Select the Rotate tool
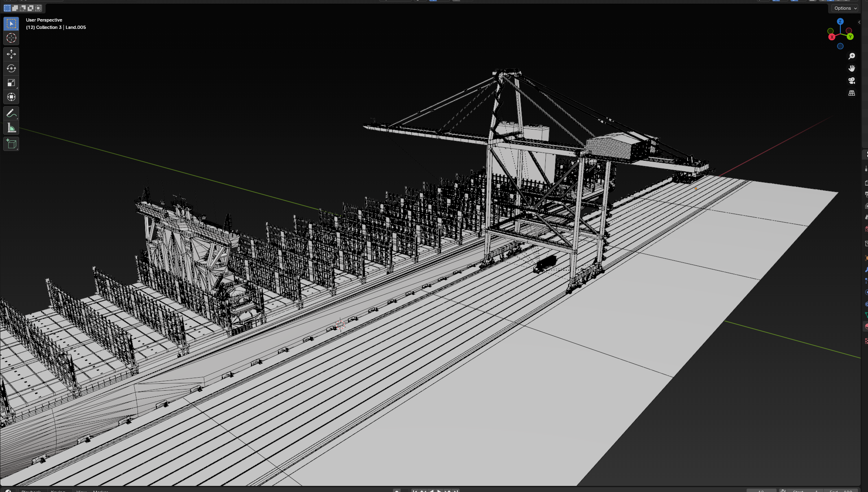Image resolution: width=868 pixels, height=492 pixels. (x=11, y=68)
